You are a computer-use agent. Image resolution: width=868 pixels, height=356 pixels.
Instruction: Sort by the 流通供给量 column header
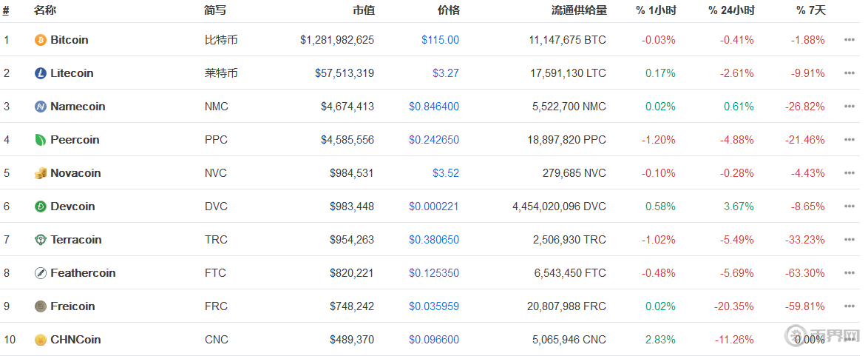579,10
